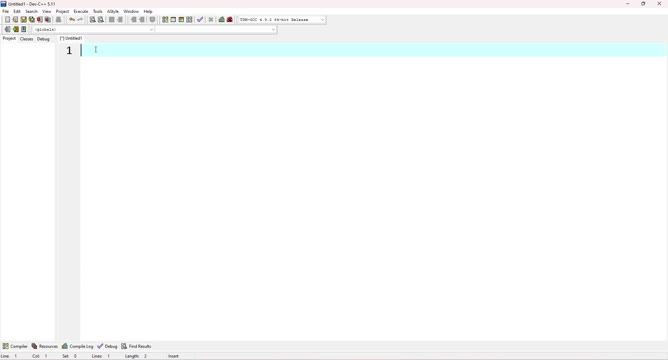The width and height of the screenshot is (668, 360).
Task: Click the Rebuild All icon
Action: (189, 20)
